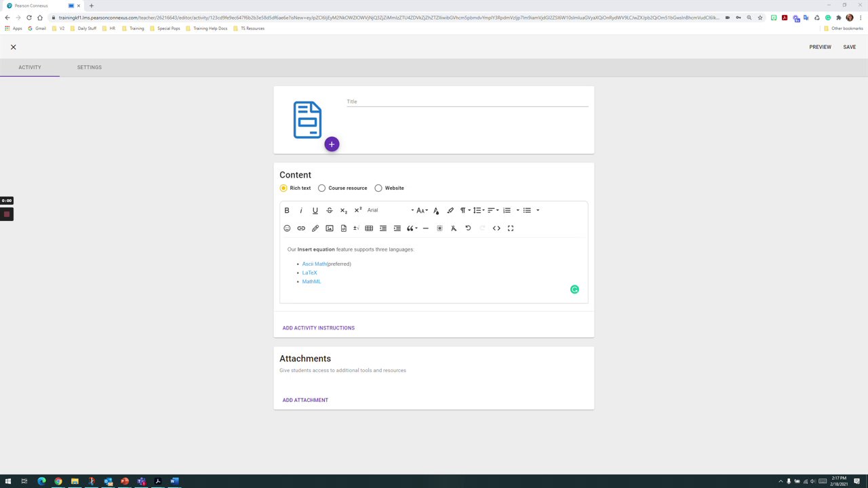
Task: Open the Insert equation tool
Action: pos(356,228)
